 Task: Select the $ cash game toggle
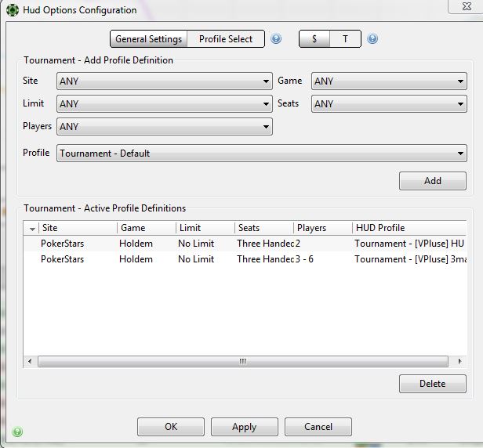(x=314, y=39)
